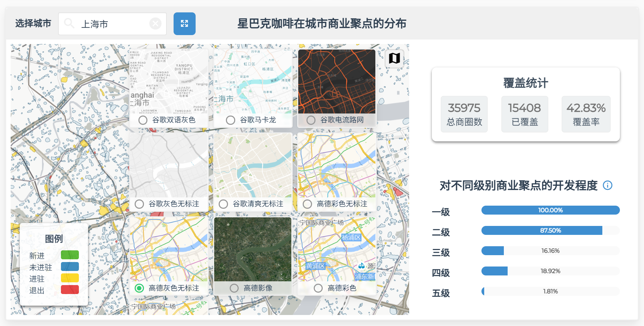Click the 三级 level label
Screen dimensions: 644x326
[441, 252]
